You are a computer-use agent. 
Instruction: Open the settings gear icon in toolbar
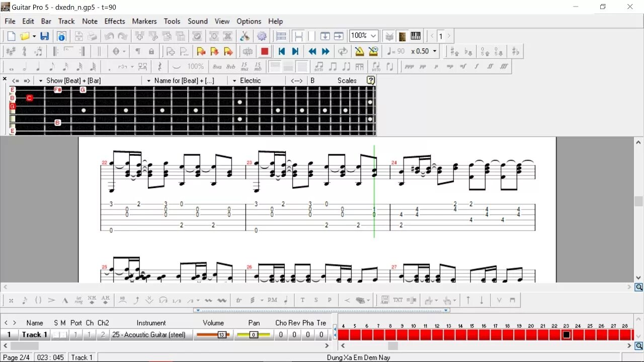(x=262, y=36)
